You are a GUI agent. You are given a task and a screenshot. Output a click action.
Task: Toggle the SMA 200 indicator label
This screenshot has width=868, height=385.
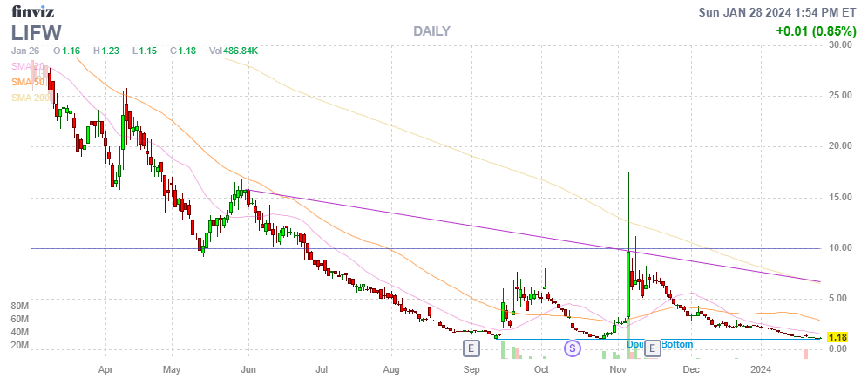[30, 98]
